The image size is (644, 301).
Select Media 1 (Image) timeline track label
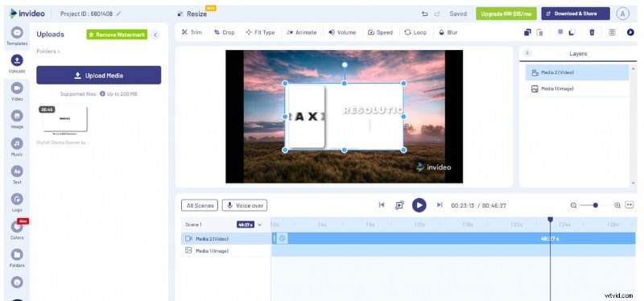click(x=226, y=250)
